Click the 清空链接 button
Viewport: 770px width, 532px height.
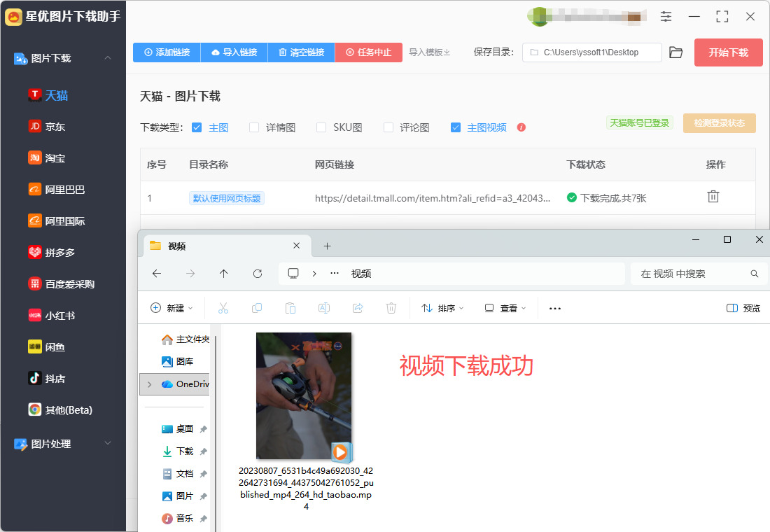coord(302,52)
